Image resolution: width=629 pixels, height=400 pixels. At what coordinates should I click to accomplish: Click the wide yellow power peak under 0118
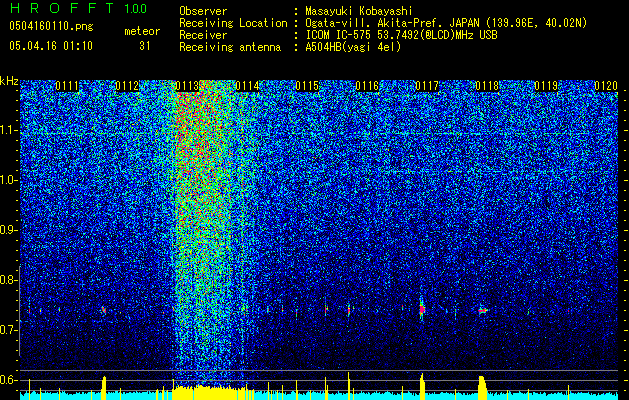(x=482, y=388)
